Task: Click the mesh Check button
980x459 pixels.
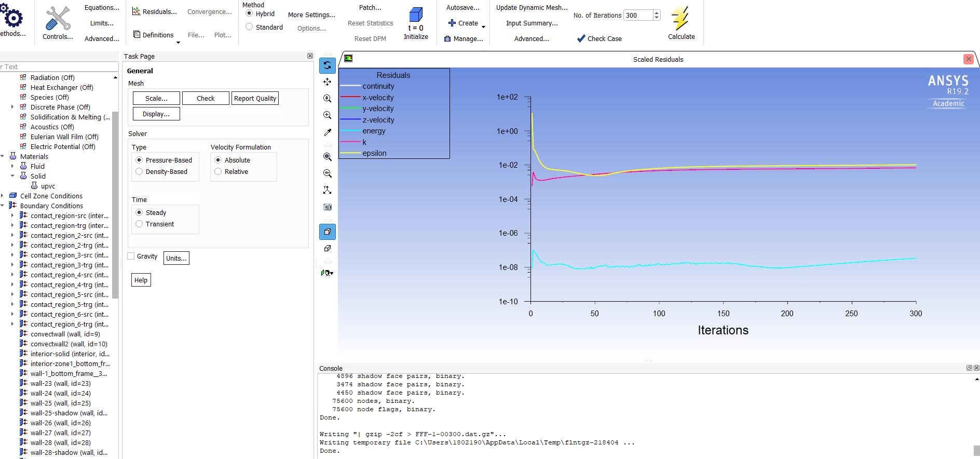Action: coord(206,98)
